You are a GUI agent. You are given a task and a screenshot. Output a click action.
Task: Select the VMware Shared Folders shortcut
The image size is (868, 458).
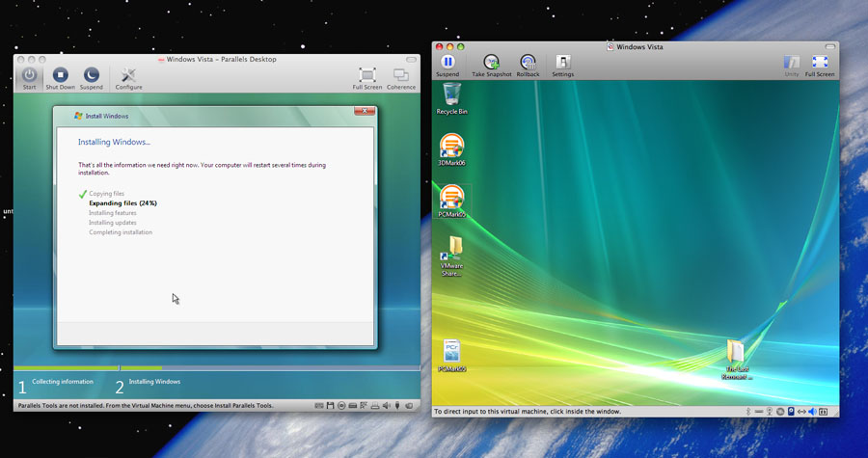451,252
